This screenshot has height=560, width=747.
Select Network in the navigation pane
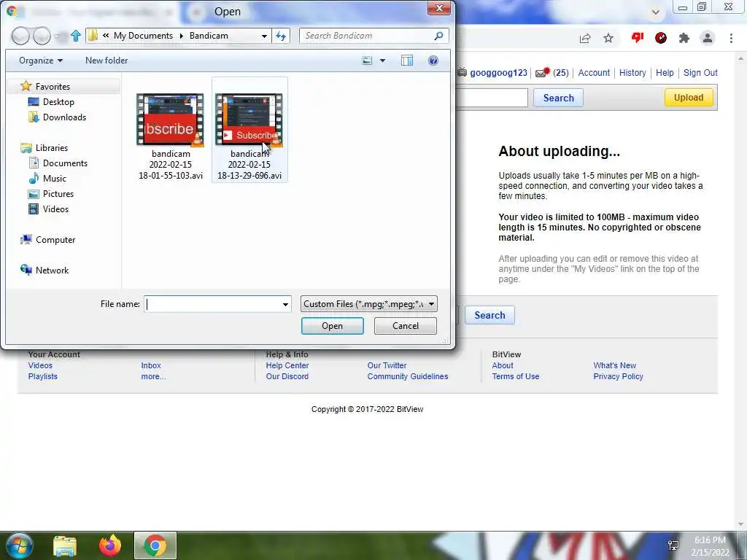click(x=52, y=270)
